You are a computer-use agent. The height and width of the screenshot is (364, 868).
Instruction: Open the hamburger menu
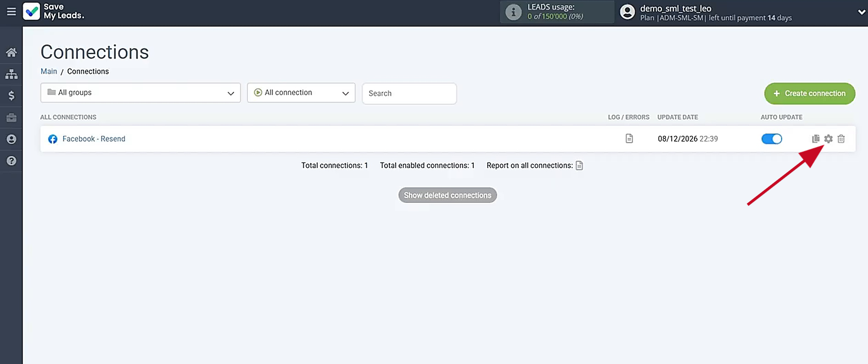click(11, 11)
